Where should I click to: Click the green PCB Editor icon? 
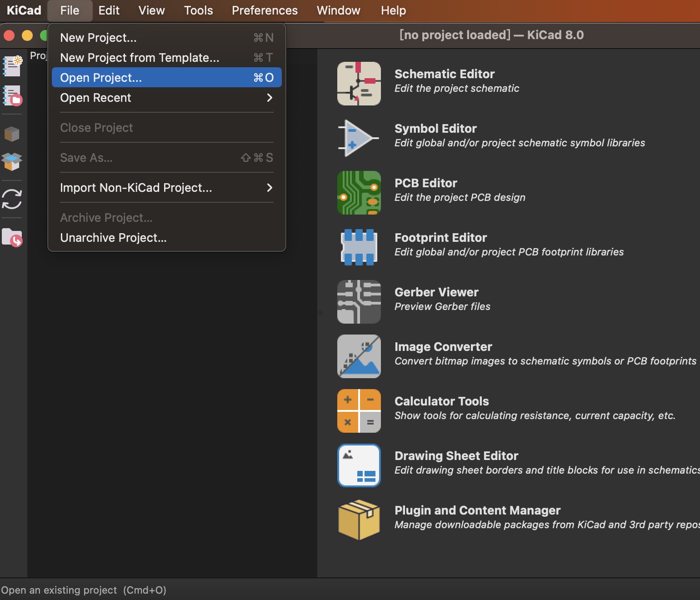359,193
